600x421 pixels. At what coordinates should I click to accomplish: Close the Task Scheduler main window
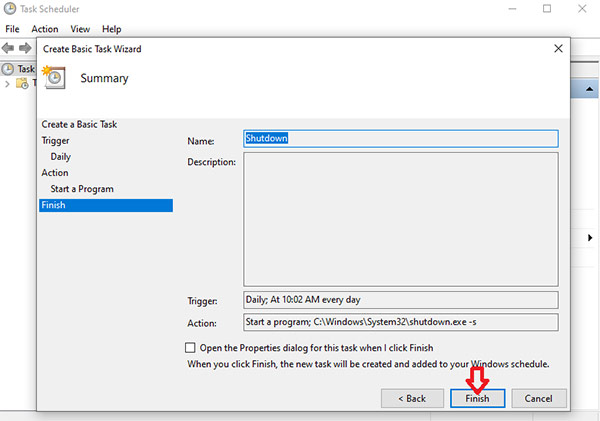[582, 9]
